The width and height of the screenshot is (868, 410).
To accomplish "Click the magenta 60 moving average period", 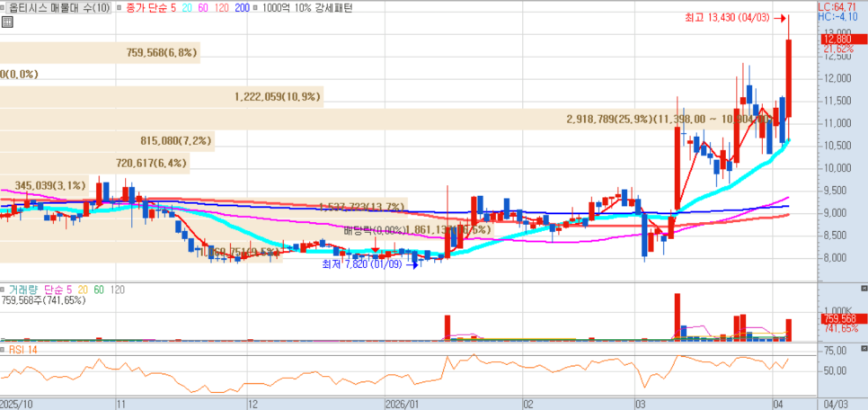I will [204, 8].
